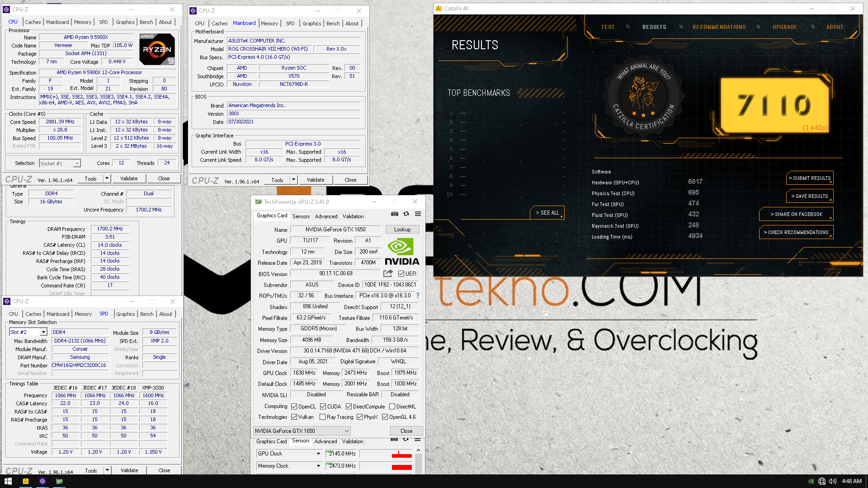Click the Catzilla certification badge
The height and width of the screenshot is (488, 868).
click(643, 97)
